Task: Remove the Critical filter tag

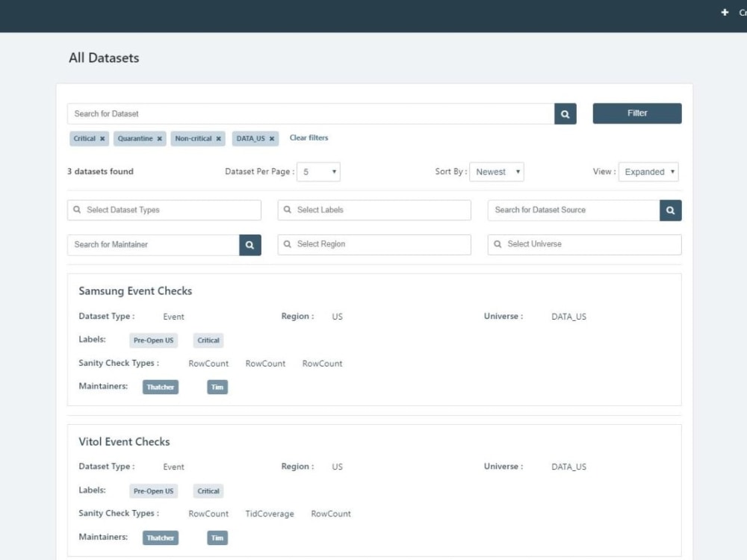Action: (102, 139)
